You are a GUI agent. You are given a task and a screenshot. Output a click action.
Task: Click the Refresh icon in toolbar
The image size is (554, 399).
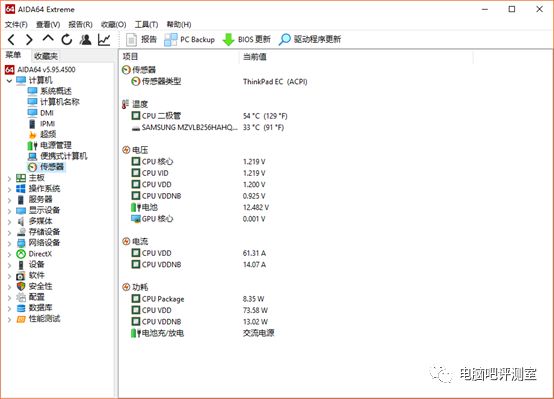pos(66,40)
